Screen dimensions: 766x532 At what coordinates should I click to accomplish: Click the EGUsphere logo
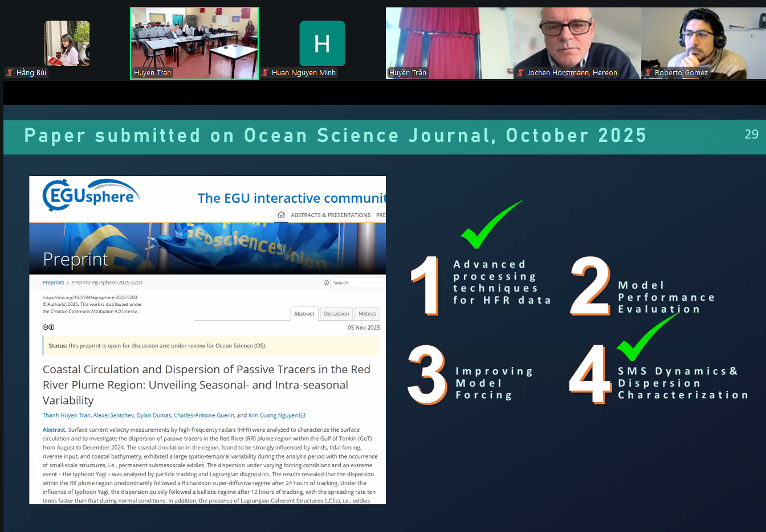pos(91,195)
